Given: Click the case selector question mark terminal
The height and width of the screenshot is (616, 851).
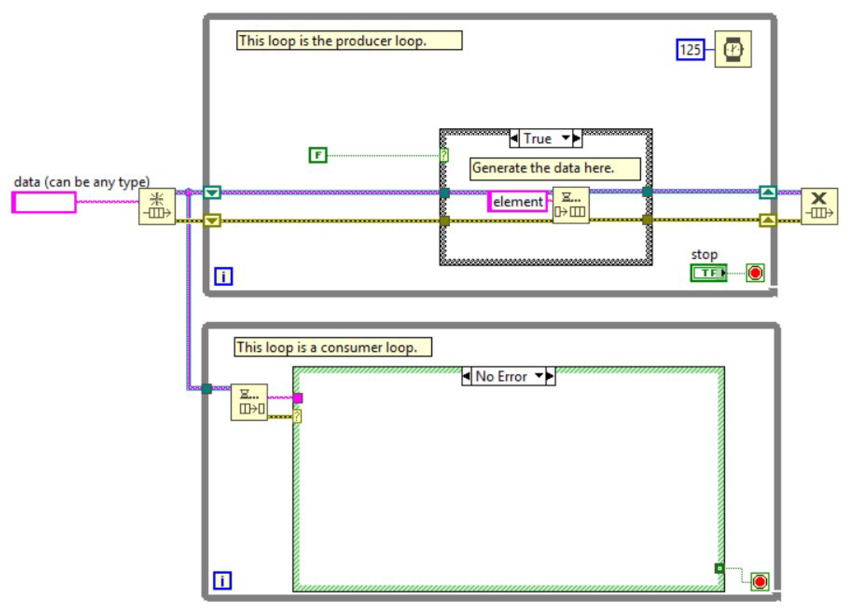Looking at the screenshot, I should 444,155.
